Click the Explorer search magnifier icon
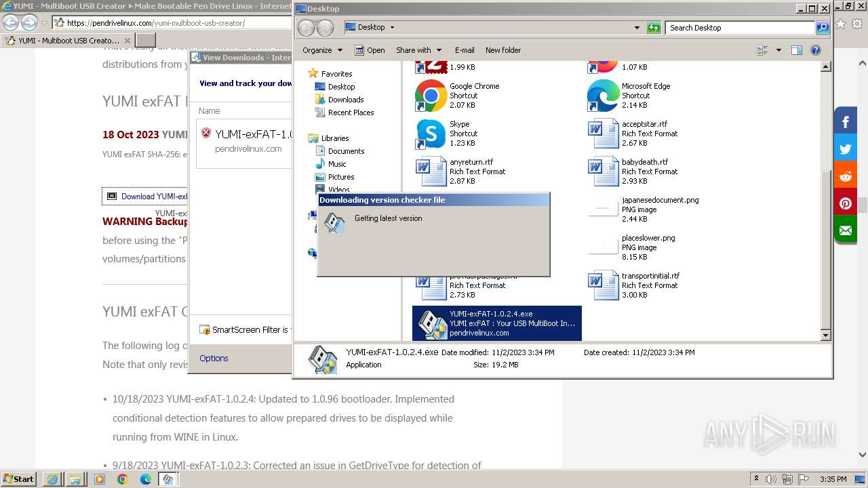The height and width of the screenshot is (488, 868). click(823, 28)
